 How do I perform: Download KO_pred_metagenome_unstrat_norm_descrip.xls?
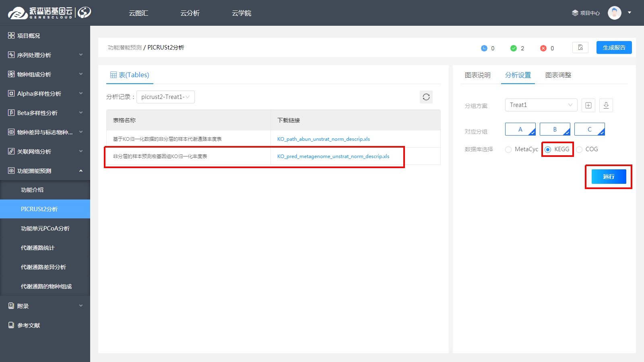coord(333,156)
